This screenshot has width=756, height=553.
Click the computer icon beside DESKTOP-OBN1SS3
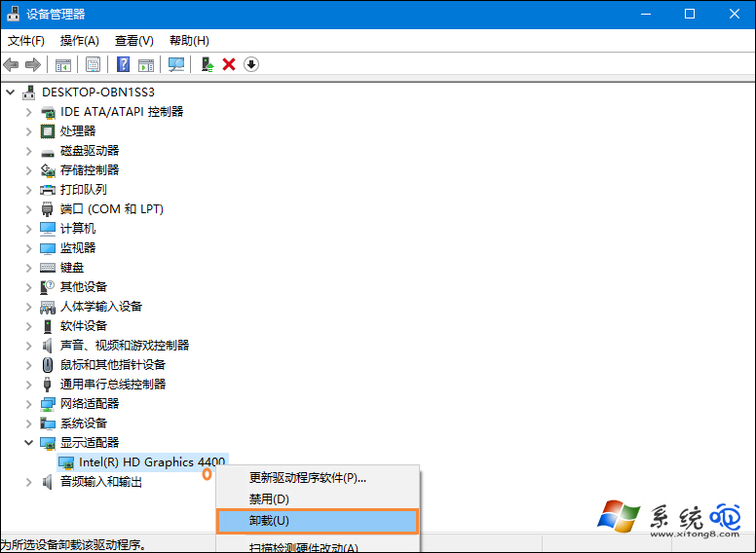coord(28,92)
